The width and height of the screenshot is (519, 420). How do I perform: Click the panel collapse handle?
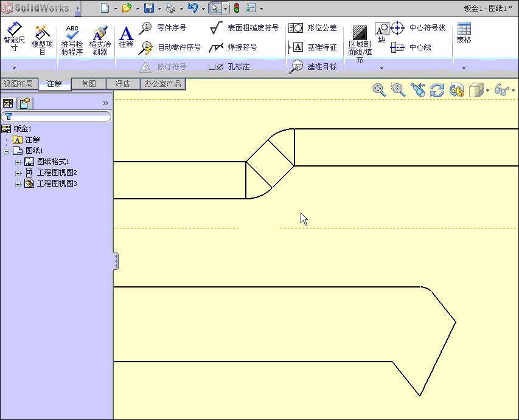(116, 261)
